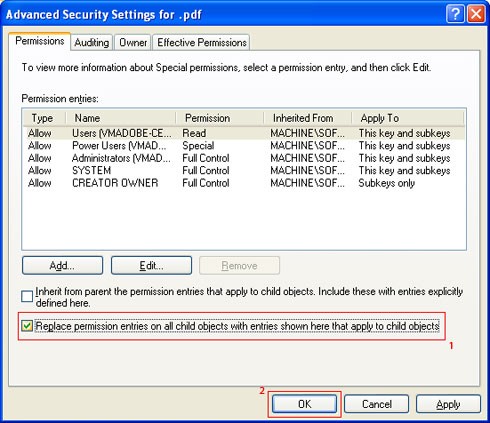The image size is (490, 423).
Task: Switch to the Auditing tab
Action: click(x=92, y=43)
